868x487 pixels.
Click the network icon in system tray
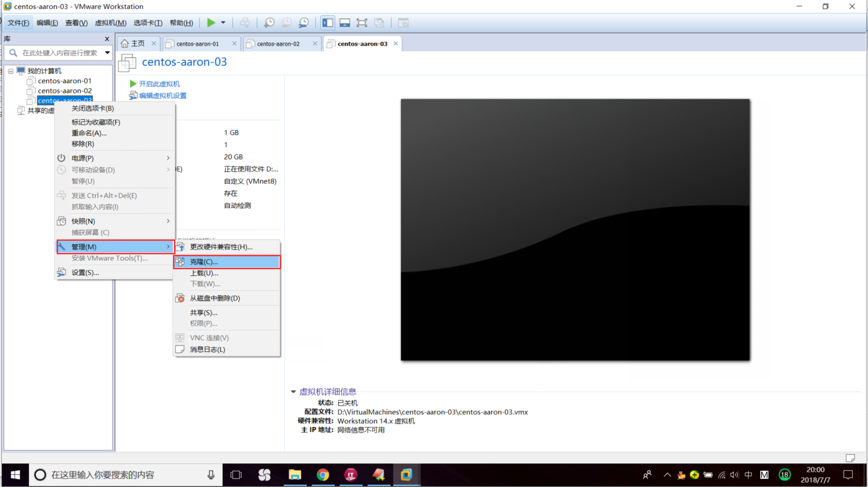tap(722, 475)
